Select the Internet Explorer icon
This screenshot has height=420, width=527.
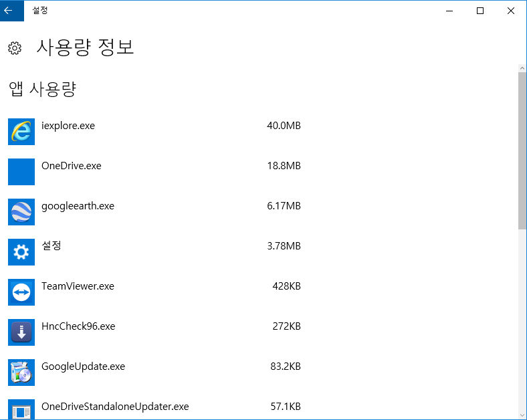[21, 132]
